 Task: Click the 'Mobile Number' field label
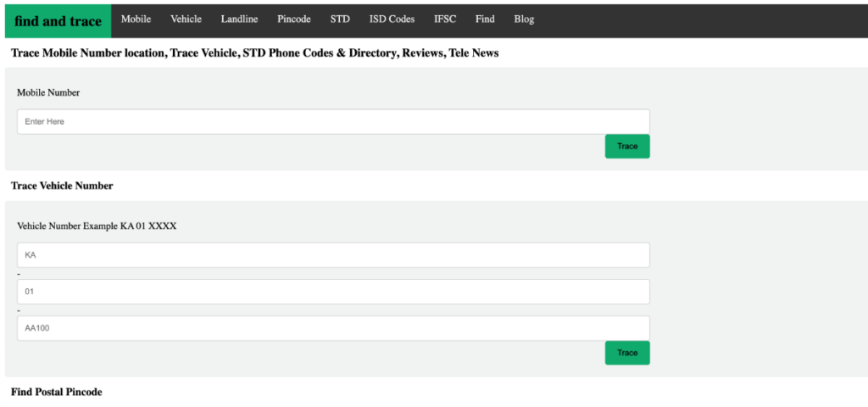click(48, 92)
